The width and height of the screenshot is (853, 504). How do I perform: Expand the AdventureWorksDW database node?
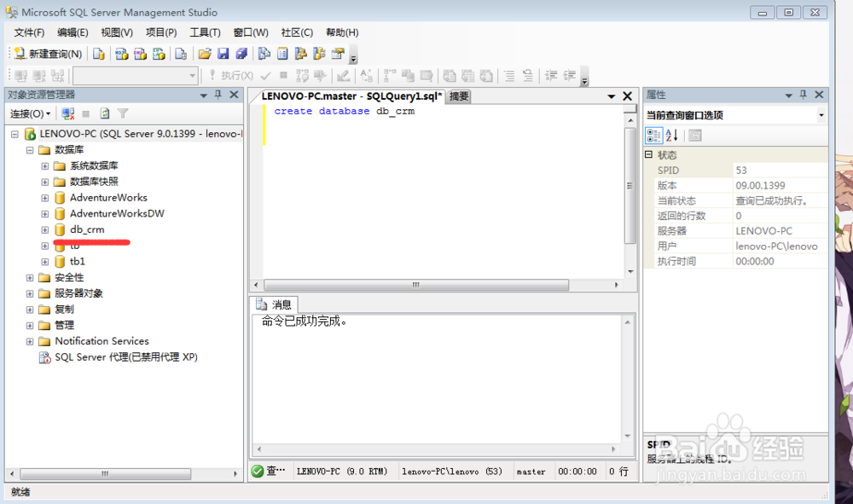click(45, 214)
